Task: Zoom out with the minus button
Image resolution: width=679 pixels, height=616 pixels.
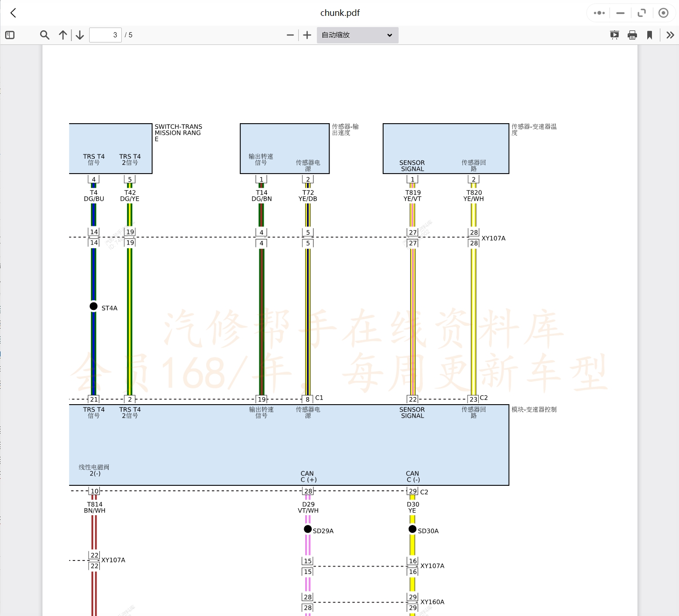Action: pyautogui.click(x=290, y=35)
